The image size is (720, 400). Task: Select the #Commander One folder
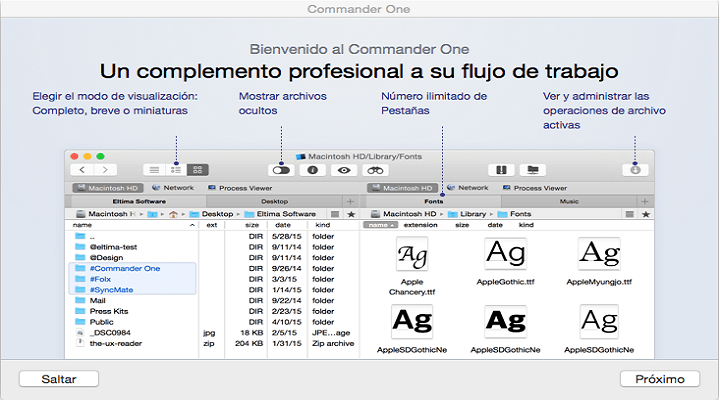214,269
